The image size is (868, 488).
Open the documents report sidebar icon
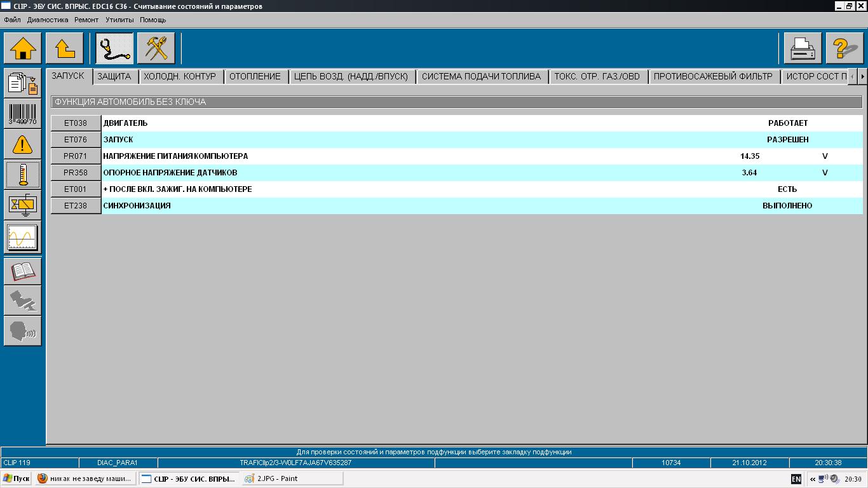click(x=23, y=83)
